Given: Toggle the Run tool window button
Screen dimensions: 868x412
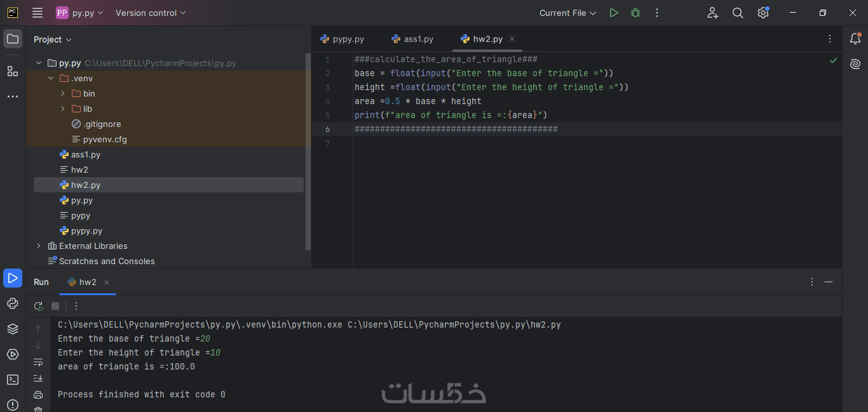Looking at the screenshot, I should (x=13, y=278).
